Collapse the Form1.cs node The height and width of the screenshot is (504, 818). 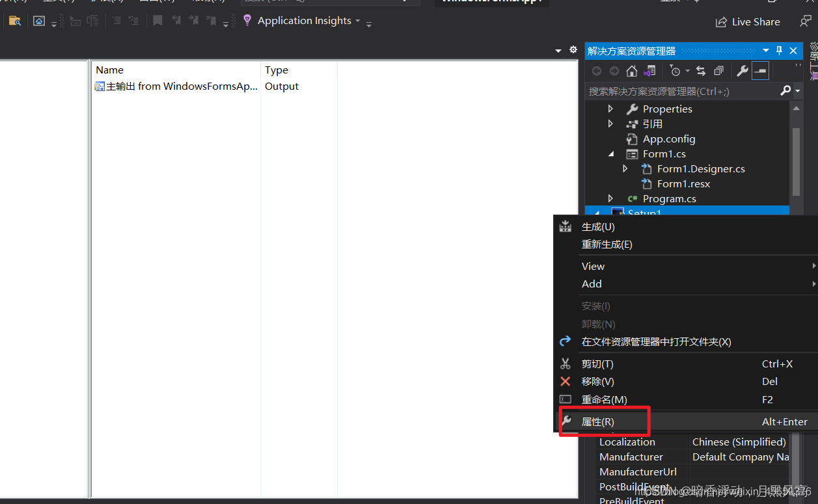pos(610,154)
